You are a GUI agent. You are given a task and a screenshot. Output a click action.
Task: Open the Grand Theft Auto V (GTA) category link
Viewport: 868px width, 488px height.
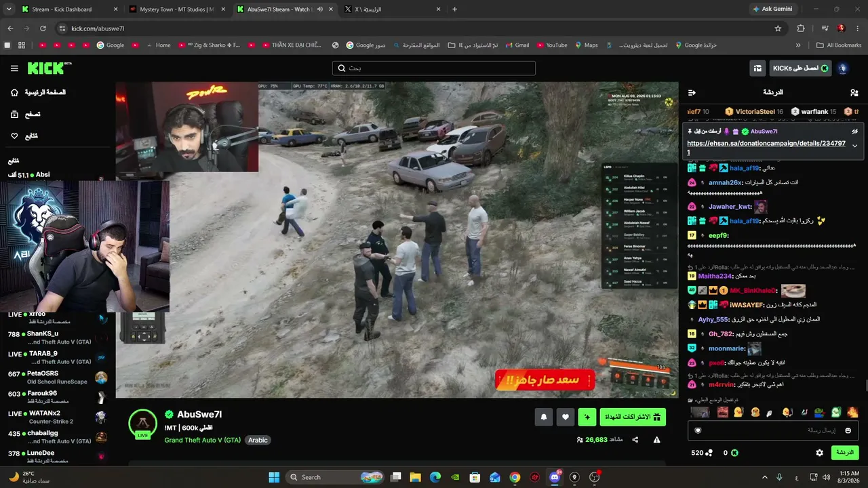(x=203, y=440)
